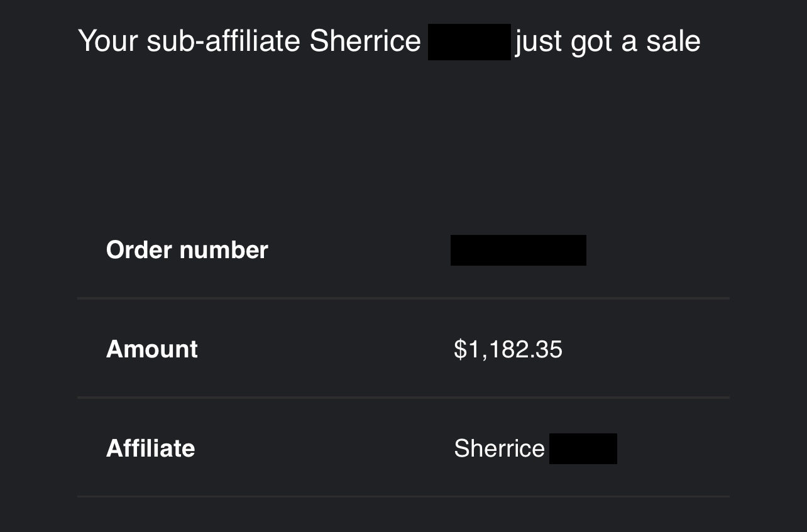
Task: Click "Sherrice" in the heading
Action: pos(365,41)
